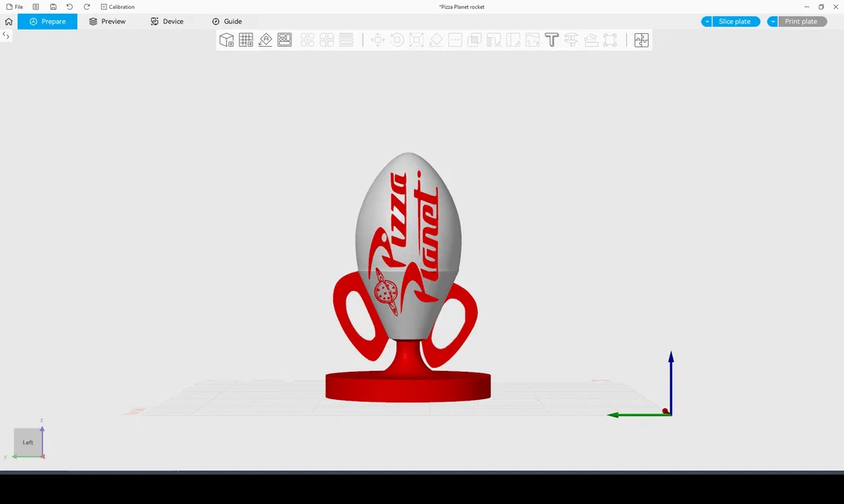Click the Undo arrow icon
The height and width of the screenshot is (504, 844).
[69, 7]
